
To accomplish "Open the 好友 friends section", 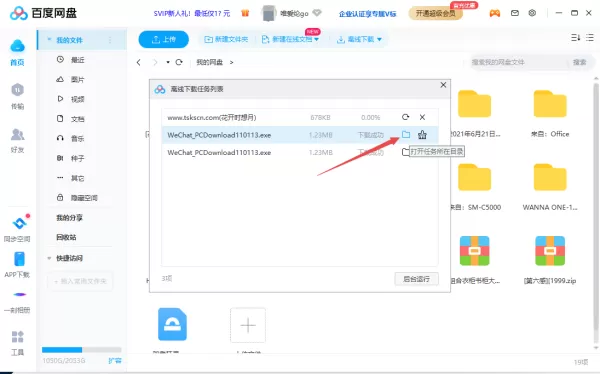I will pos(17,140).
